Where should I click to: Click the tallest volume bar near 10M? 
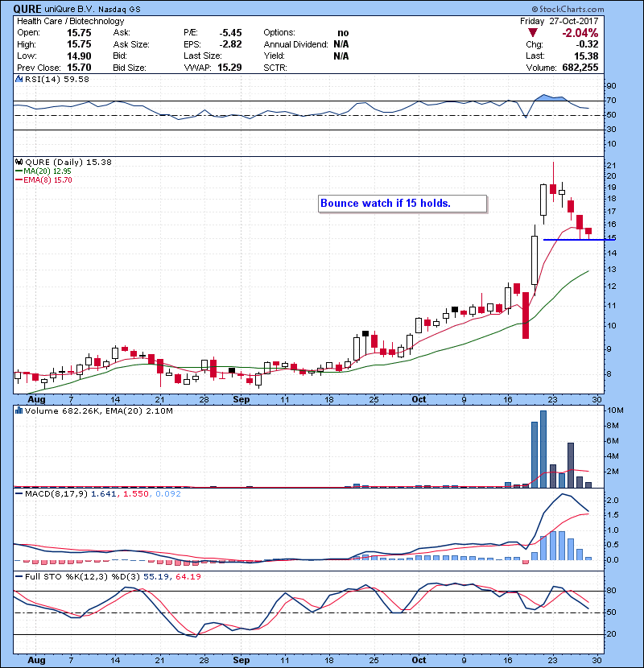point(543,449)
